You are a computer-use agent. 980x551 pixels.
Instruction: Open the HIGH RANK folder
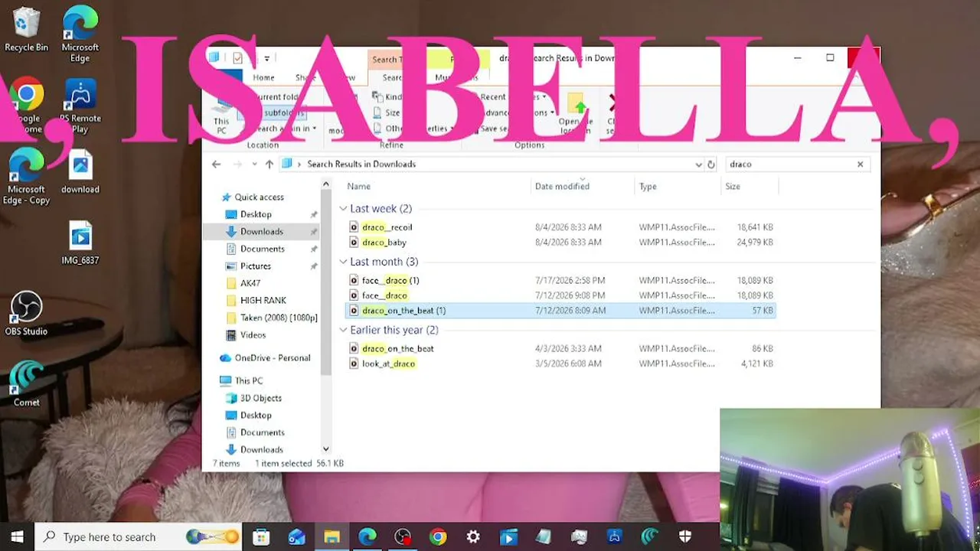[263, 301]
